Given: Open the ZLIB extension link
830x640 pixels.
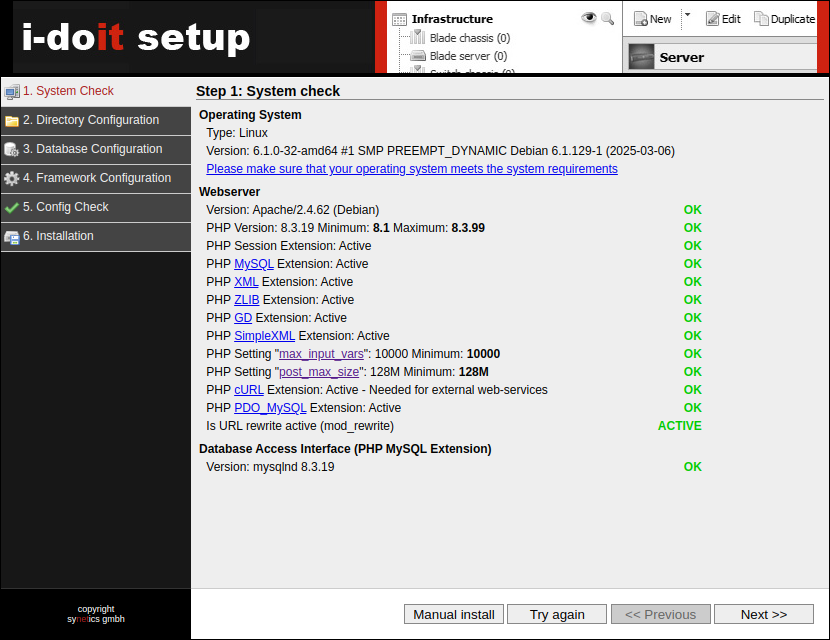Looking at the screenshot, I should point(247,300).
